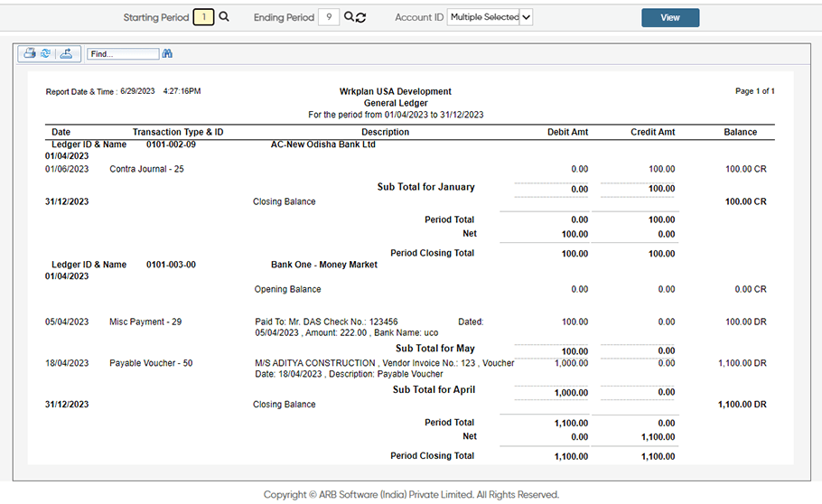This screenshot has height=504, width=822.
Task: Click the 'Sub Total for May' label
Action: coord(435,349)
